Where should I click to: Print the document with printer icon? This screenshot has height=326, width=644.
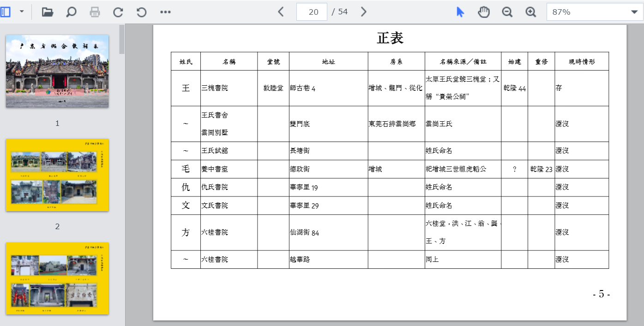pyautogui.click(x=95, y=12)
